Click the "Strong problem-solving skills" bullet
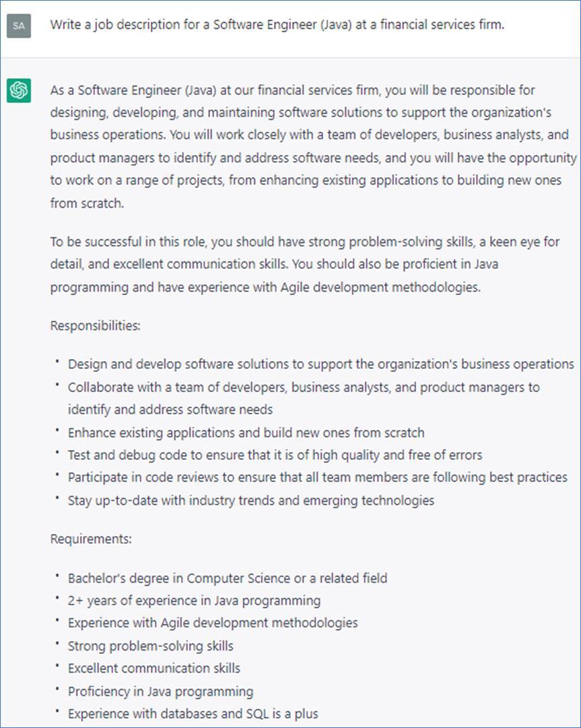Viewport: 581px width, 728px height. [x=150, y=646]
